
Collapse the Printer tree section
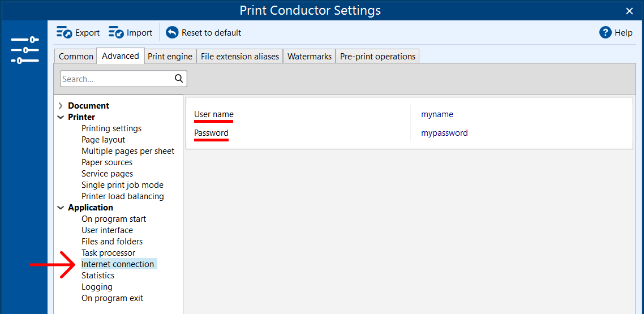click(x=61, y=117)
